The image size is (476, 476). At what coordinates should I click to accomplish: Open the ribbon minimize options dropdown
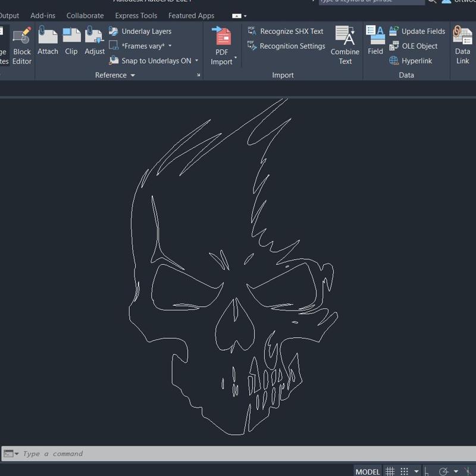click(245, 16)
